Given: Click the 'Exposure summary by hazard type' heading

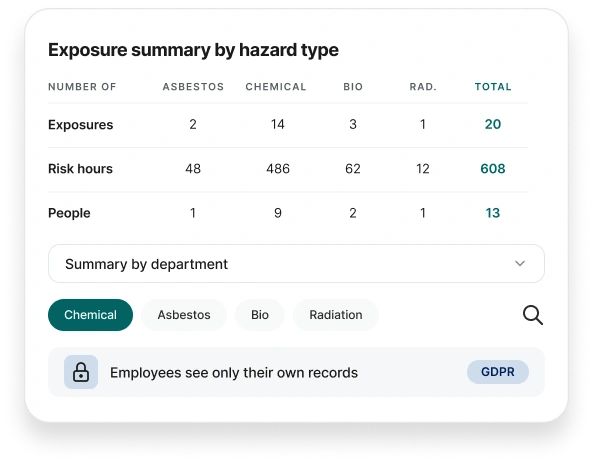Looking at the screenshot, I should point(193,50).
